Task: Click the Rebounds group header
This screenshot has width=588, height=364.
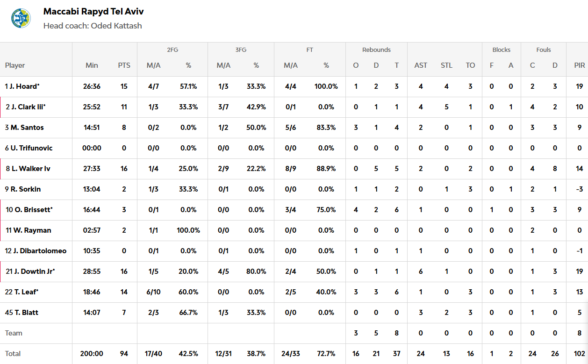Action: 376,50
